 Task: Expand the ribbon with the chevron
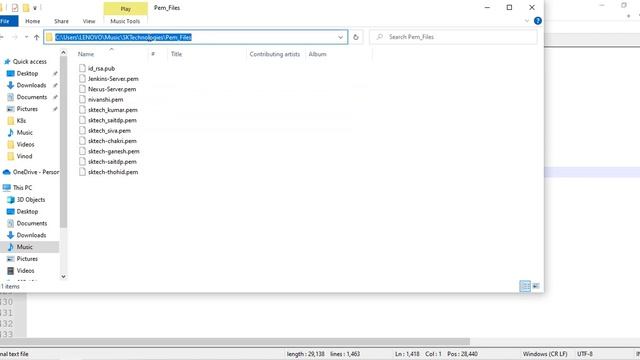(527, 21)
